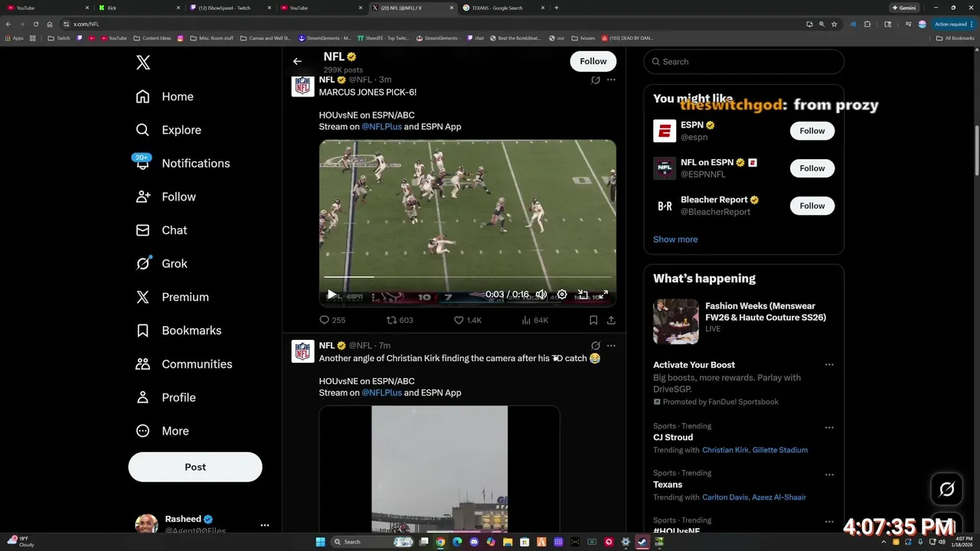This screenshot has width=980, height=551.
Task: Open Communities in the sidebar
Action: (x=184, y=364)
